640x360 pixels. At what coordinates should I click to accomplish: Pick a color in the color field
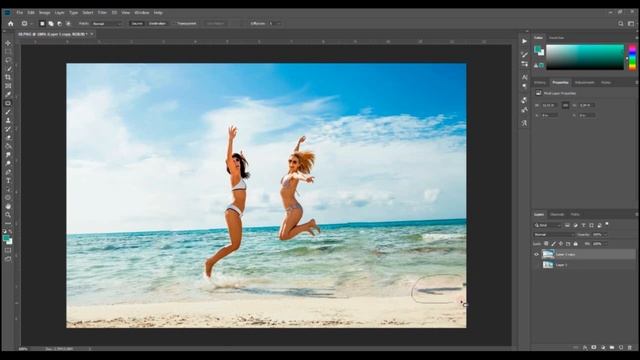click(585, 57)
